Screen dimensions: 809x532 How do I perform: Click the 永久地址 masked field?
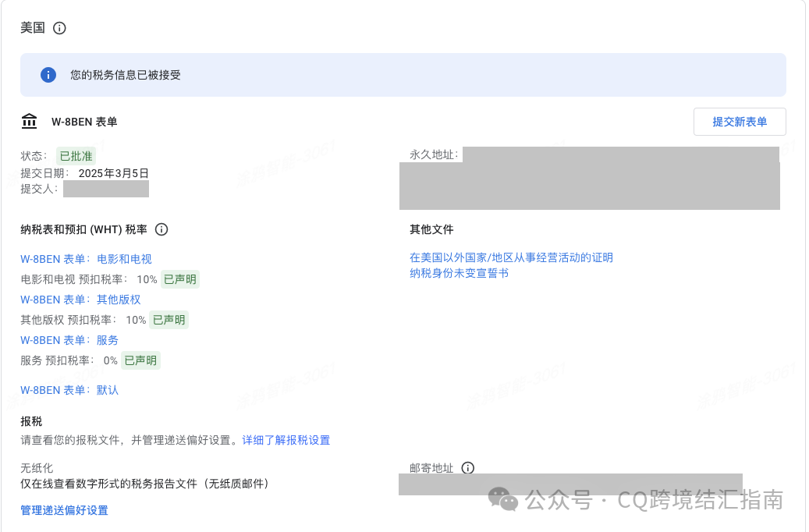pyautogui.click(x=589, y=178)
